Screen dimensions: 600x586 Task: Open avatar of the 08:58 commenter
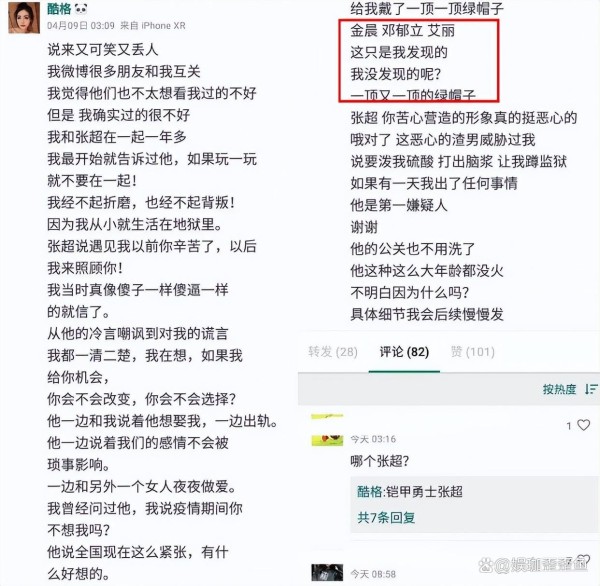click(327, 573)
